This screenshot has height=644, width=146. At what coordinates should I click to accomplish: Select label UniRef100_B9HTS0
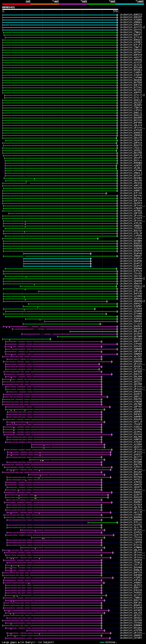[131, 341]
